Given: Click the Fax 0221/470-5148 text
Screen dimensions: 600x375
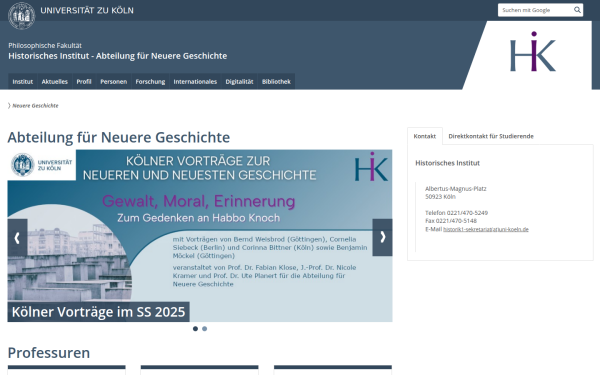Looking at the screenshot, I should tap(451, 221).
